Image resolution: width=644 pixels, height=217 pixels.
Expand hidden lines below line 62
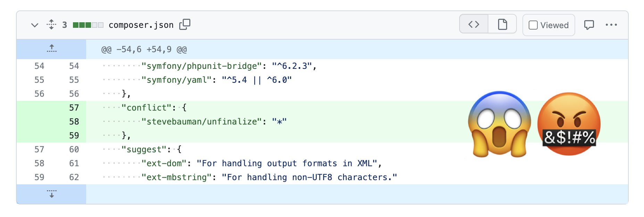51,194
